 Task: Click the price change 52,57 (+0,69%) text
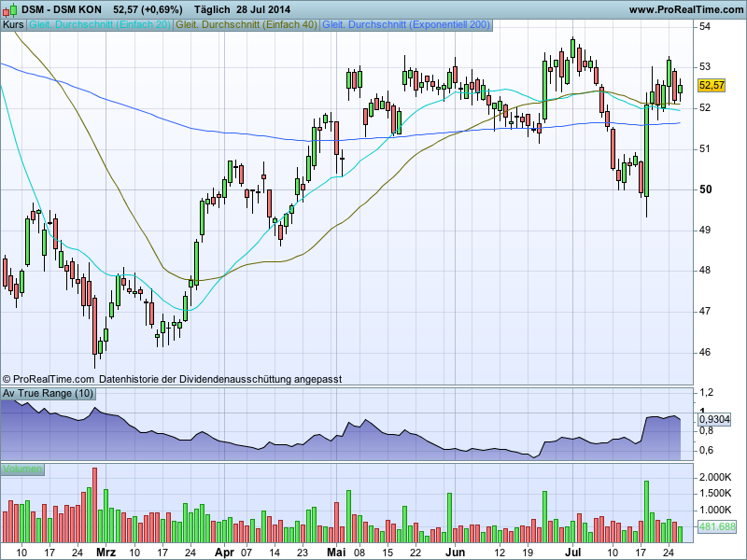click(148, 9)
